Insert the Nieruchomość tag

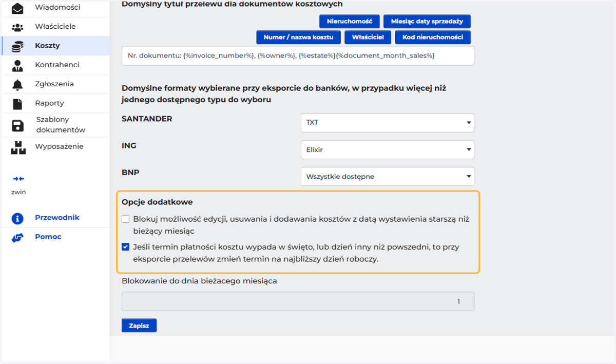coord(349,21)
